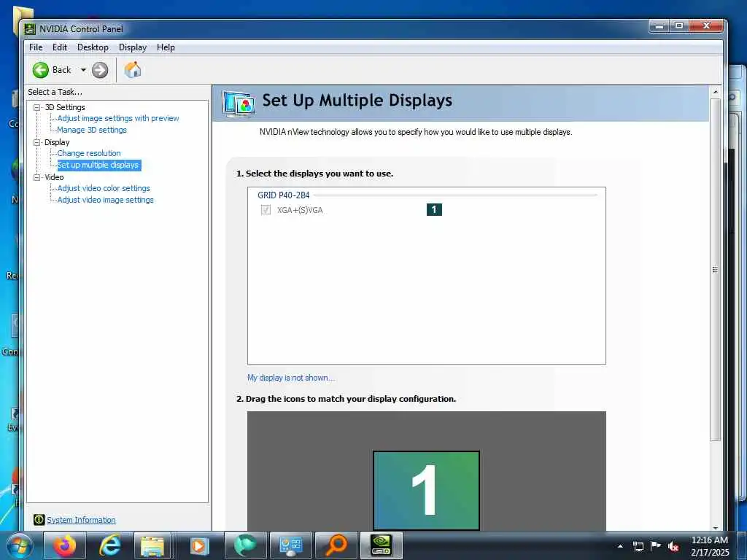Screen dimensions: 747x560
Task: Click the orange magnifier taskbar icon
Action: tap(336, 545)
